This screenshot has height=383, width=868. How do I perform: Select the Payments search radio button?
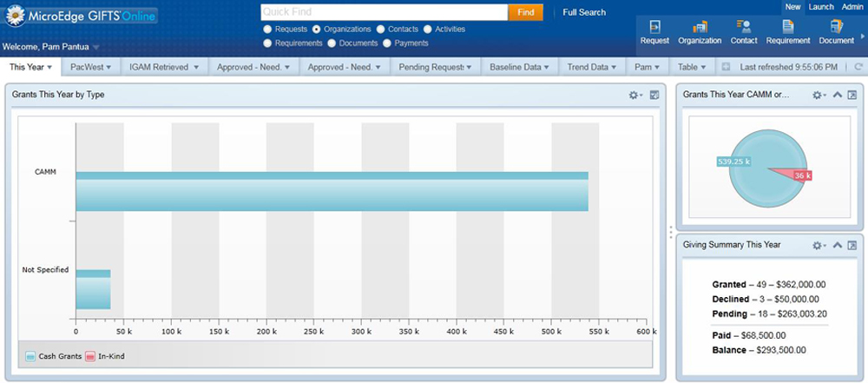pyautogui.click(x=387, y=43)
